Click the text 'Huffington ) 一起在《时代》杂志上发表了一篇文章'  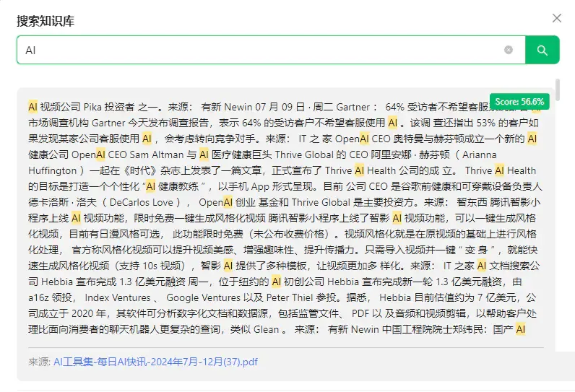click(x=145, y=170)
